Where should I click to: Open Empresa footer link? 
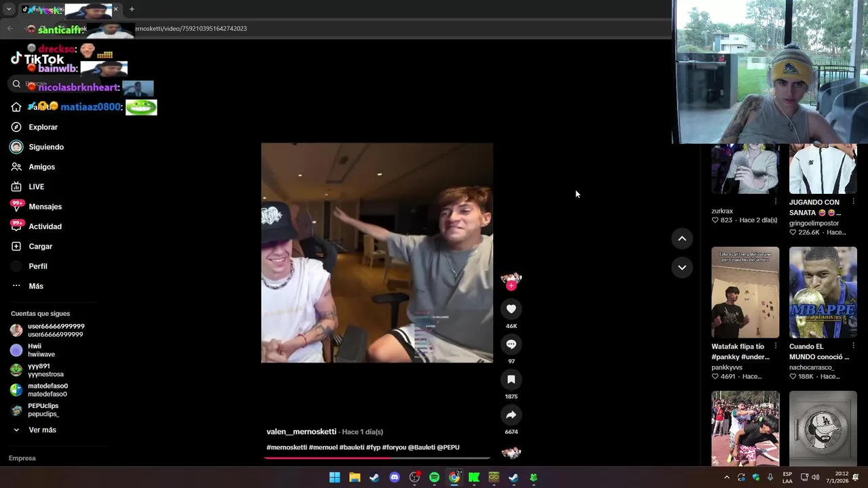tap(22, 458)
